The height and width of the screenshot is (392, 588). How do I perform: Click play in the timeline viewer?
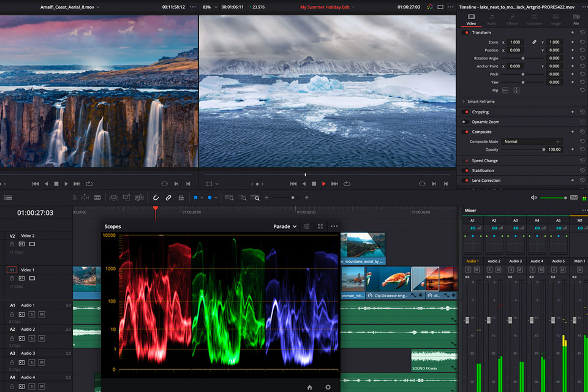pos(324,184)
